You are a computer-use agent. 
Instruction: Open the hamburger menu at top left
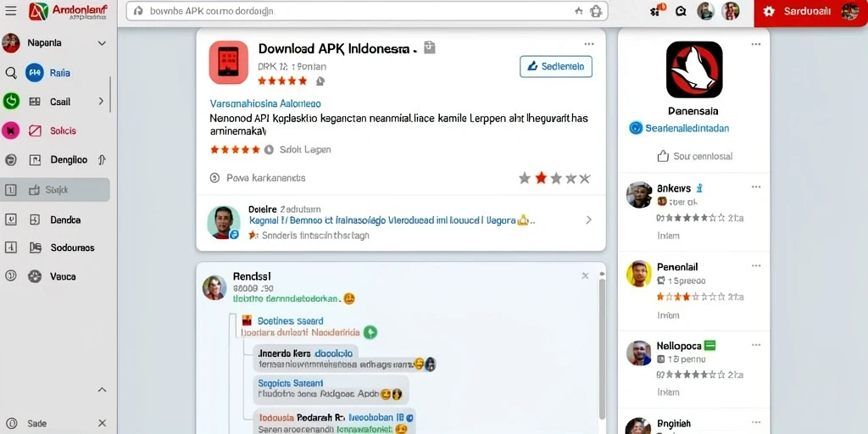tap(10, 10)
